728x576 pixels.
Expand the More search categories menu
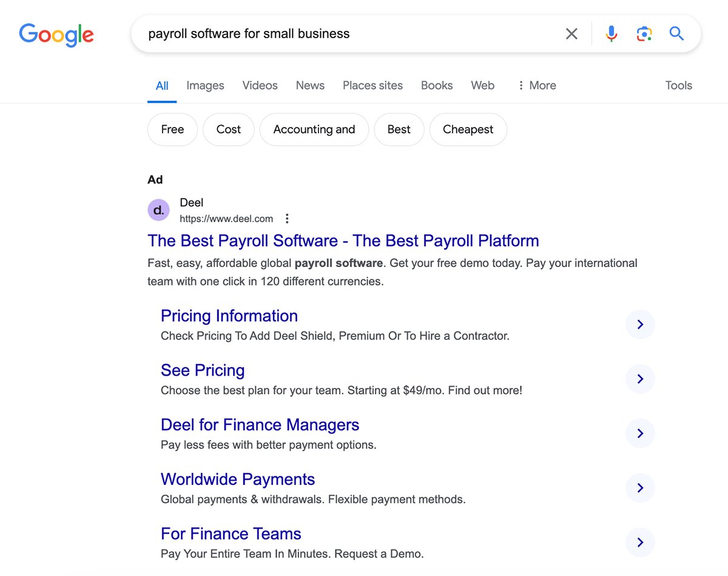[536, 85]
